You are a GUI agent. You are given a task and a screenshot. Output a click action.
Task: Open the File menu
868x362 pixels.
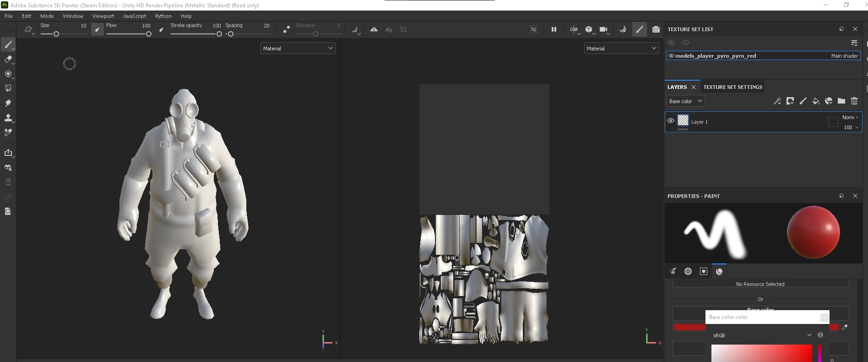[x=8, y=16]
